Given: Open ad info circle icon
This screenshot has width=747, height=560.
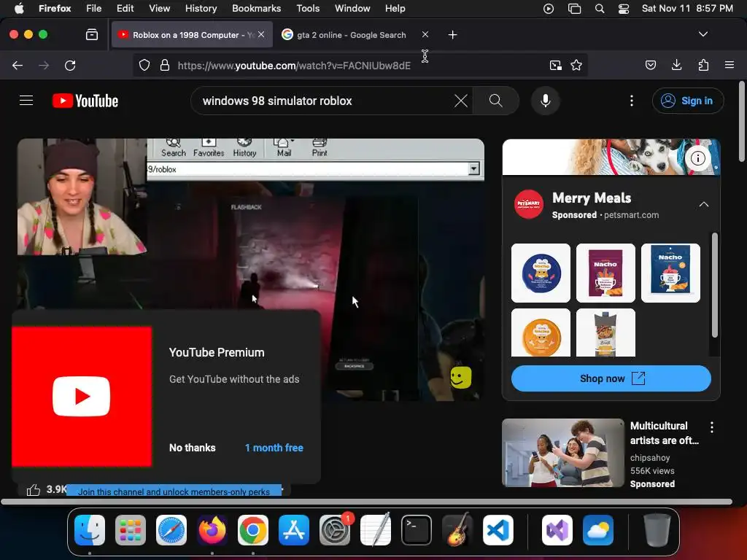Looking at the screenshot, I should 698,158.
